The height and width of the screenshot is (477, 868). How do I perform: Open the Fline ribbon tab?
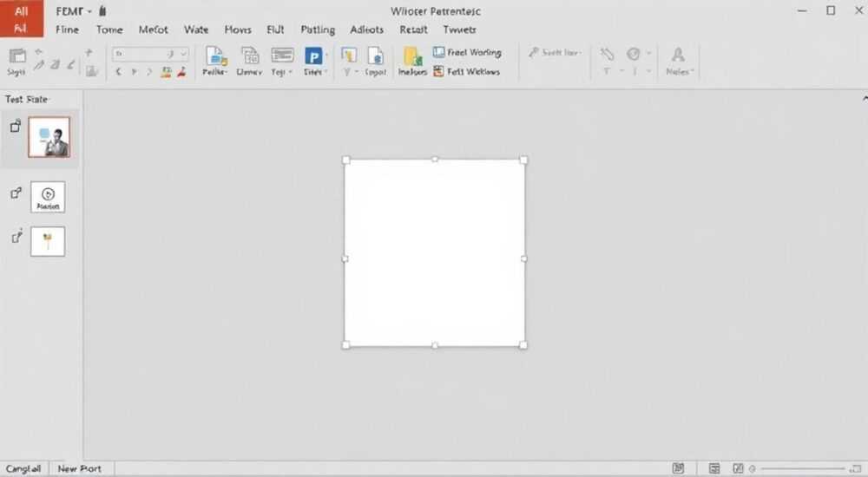click(x=67, y=29)
